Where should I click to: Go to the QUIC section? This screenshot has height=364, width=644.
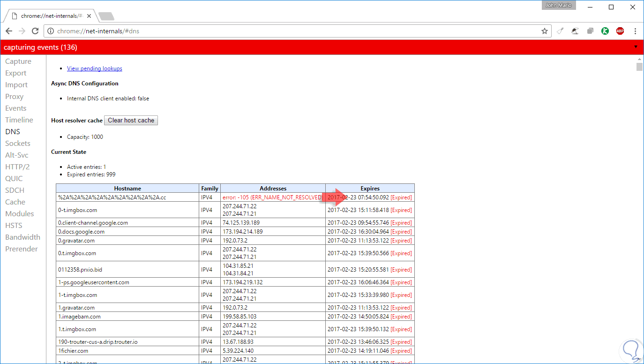point(14,179)
